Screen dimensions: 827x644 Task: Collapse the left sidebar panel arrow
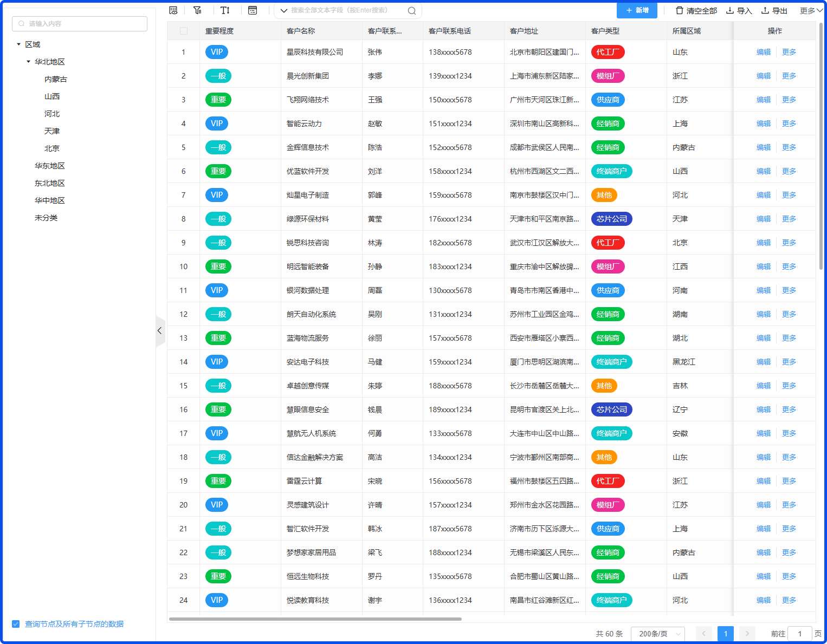point(160,330)
